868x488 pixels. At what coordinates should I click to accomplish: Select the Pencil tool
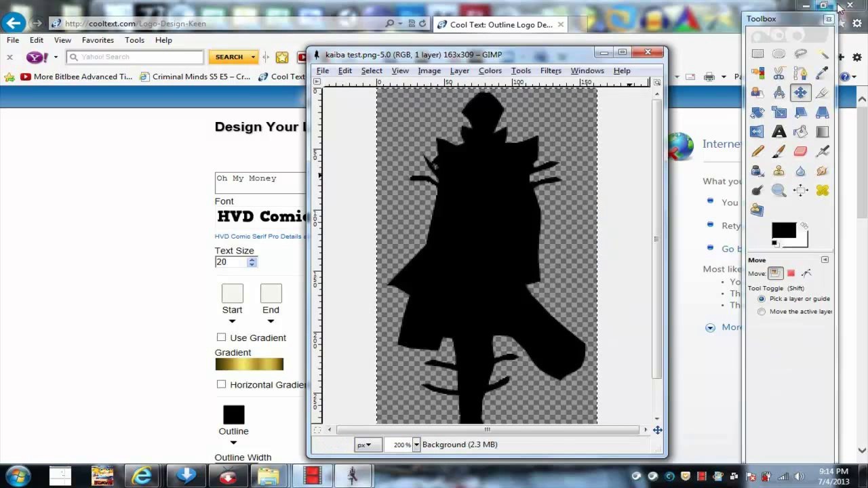point(757,151)
